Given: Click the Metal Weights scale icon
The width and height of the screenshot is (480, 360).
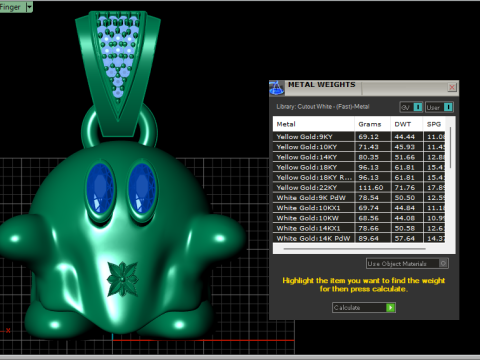Looking at the screenshot, I should (x=276, y=88).
